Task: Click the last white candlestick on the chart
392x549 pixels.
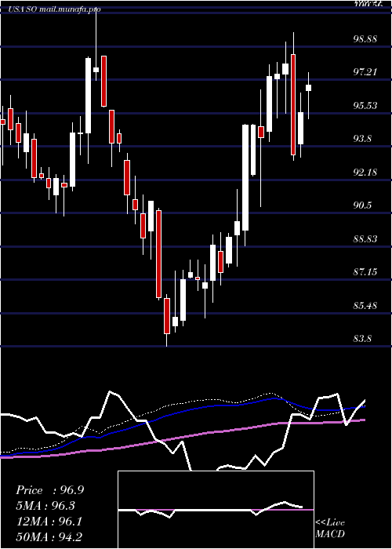Action: tap(309, 88)
